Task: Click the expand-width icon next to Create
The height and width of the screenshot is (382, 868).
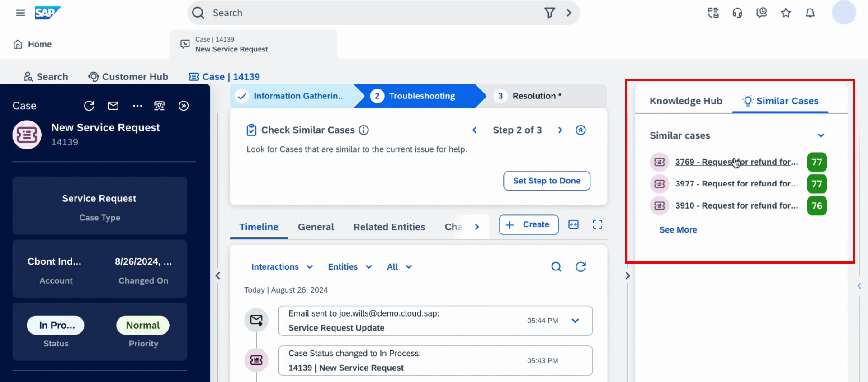Action: (573, 224)
